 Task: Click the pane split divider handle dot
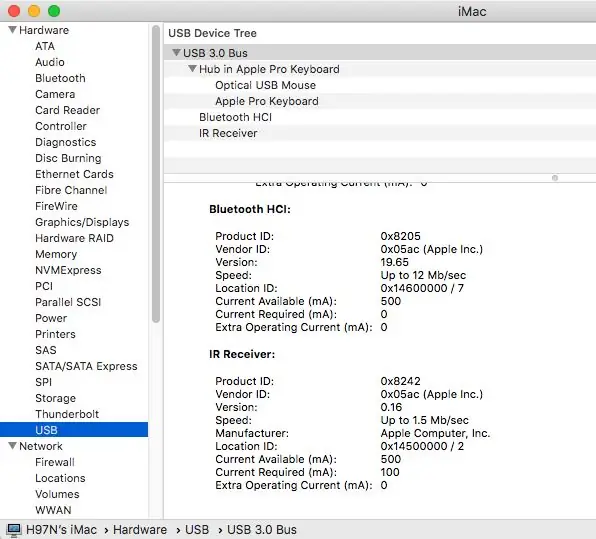(555, 178)
